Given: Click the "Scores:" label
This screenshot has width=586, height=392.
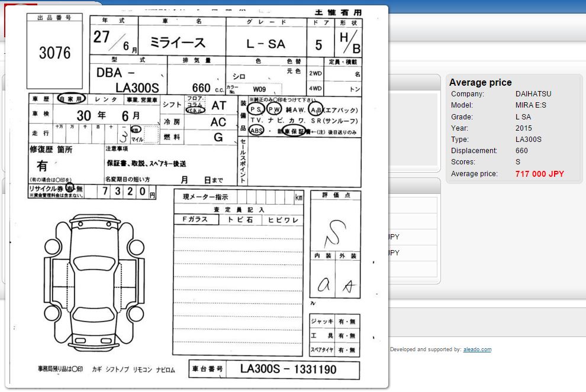Looking at the screenshot, I should pyautogui.click(x=463, y=161).
